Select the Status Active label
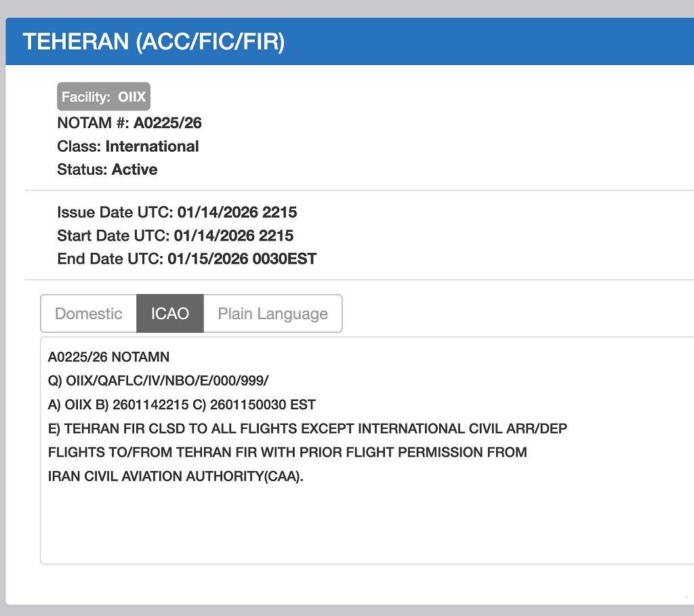694x616 pixels. tap(107, 169)
